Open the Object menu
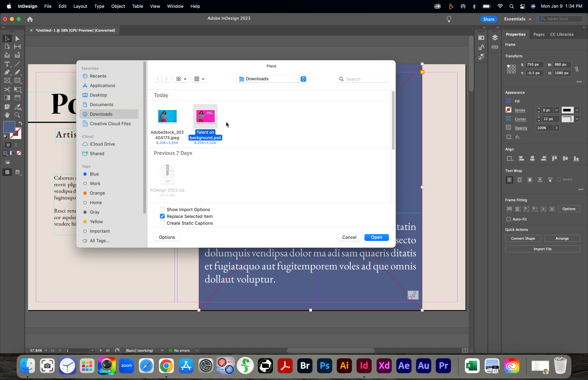 tap(118, 6)
